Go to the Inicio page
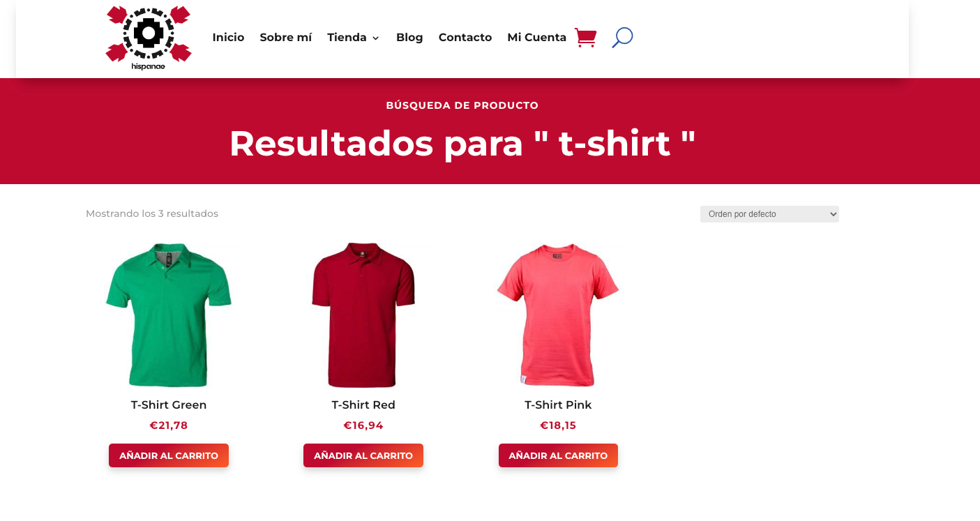The height and width of the screenshot is (521, 980). pos(228,38)
